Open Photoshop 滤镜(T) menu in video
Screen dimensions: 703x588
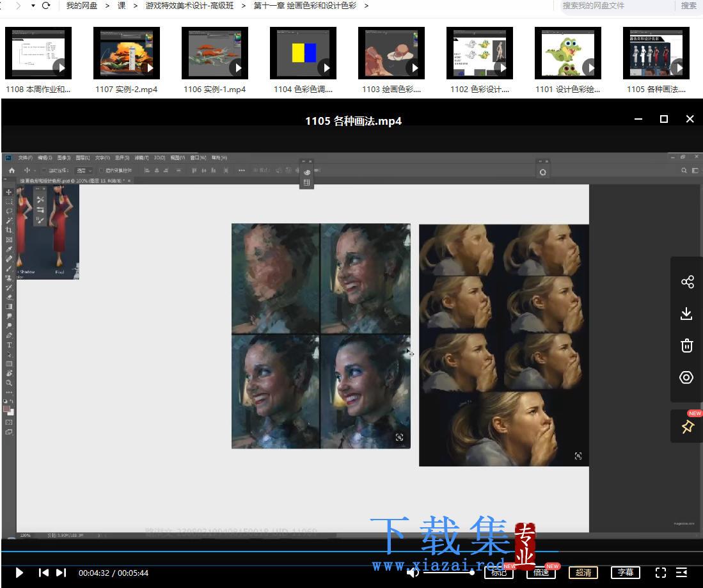141,158
